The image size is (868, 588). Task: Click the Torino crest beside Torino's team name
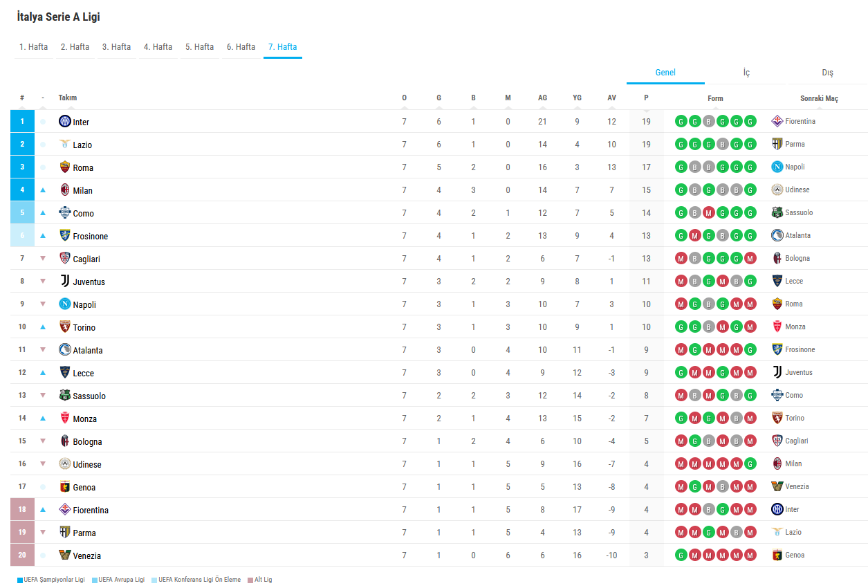pos(65,327)
